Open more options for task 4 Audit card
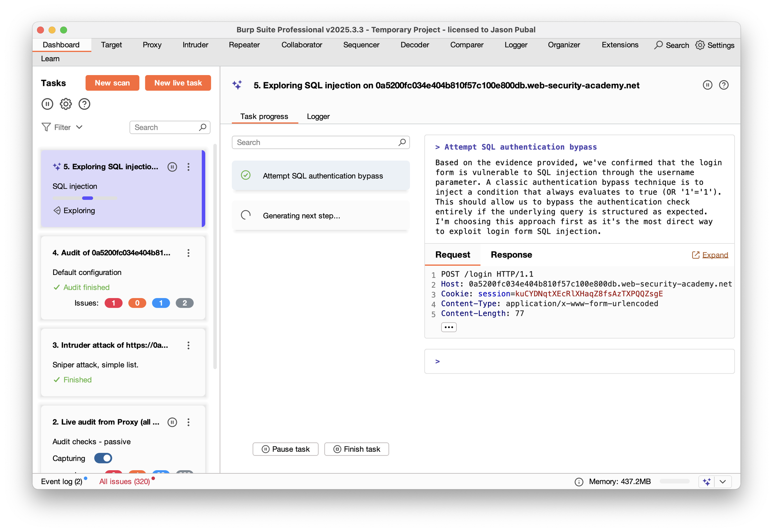The height and width of the screenshot is (532, 773). (x=189, y=253)
